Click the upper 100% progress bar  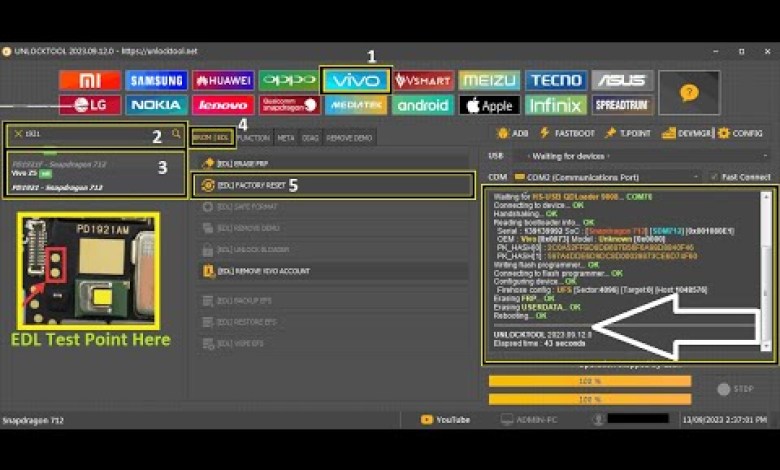[589, 381]
